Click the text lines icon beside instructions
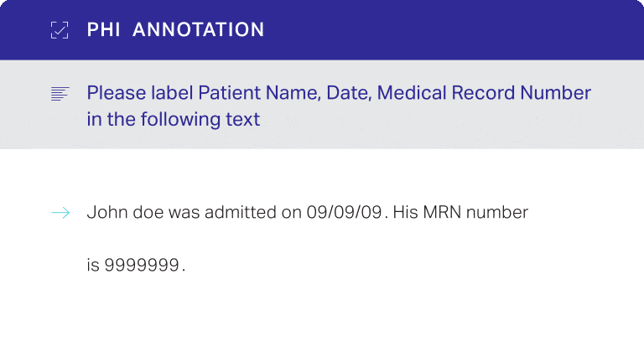Screen dimensions: 644x362 click(x=59, y=94)
